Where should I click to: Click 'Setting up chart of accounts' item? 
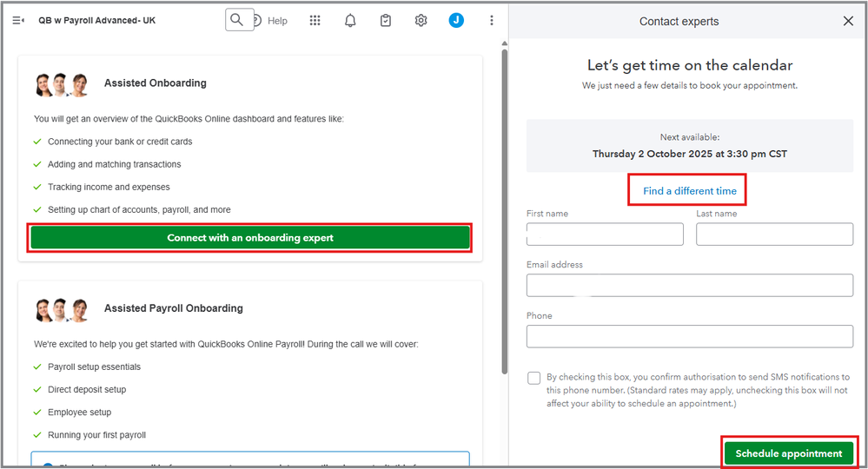(139, 209)
